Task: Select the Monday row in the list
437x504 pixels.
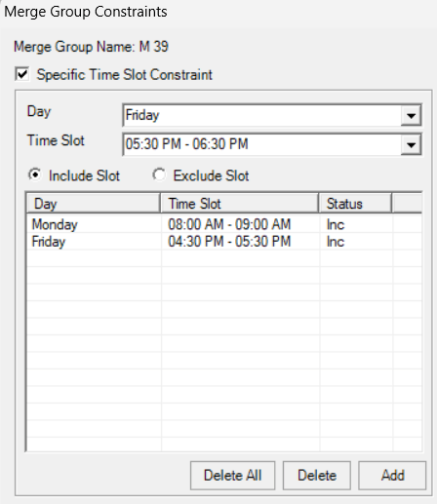Action: 224,224
